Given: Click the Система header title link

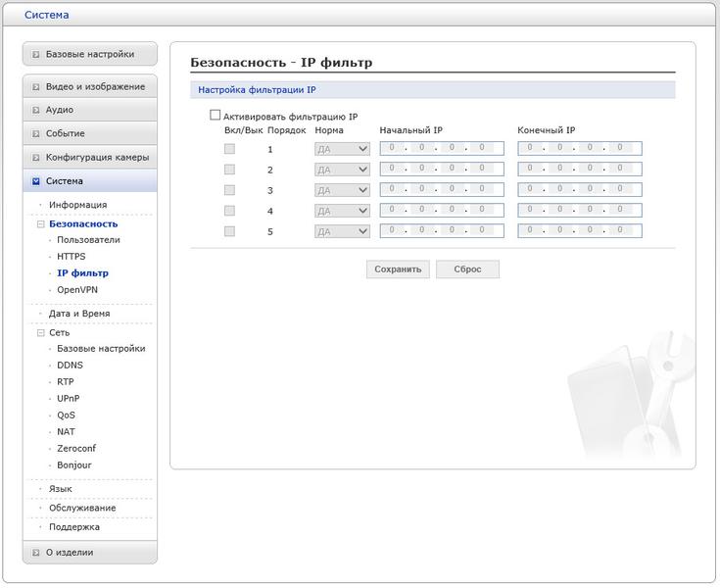Looking at the screenshot, I should coord(47,15).
